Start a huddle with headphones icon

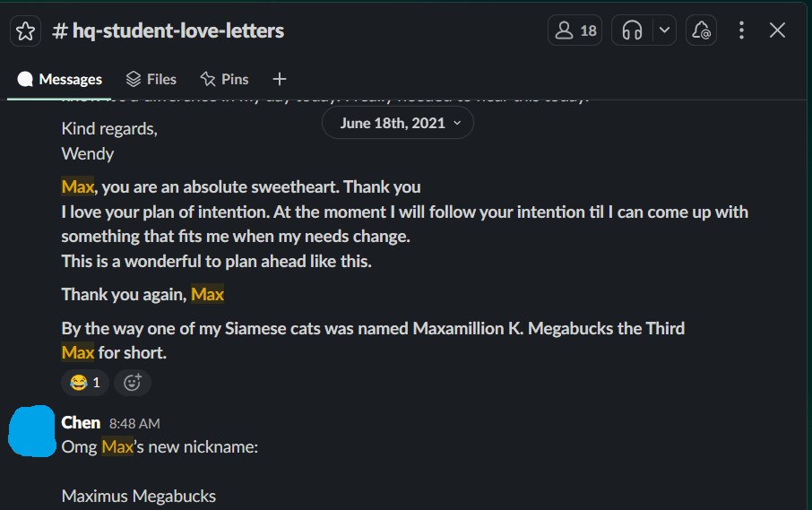pyautogui.click(x=633, y=30)
